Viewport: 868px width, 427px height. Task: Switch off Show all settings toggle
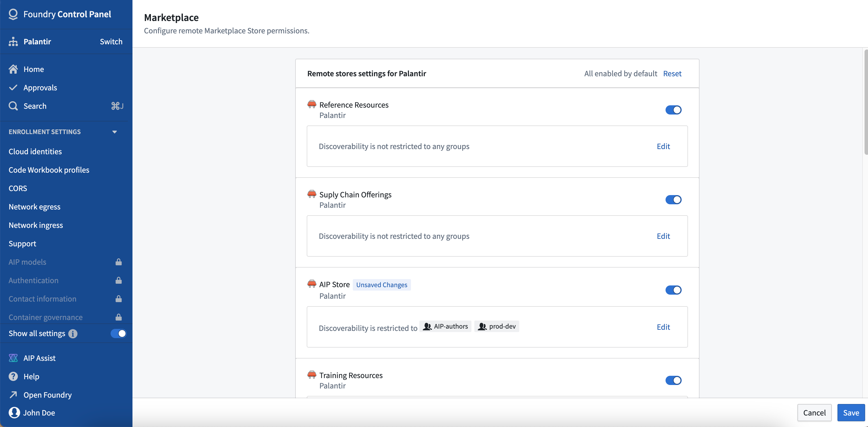tap(118, 333)
